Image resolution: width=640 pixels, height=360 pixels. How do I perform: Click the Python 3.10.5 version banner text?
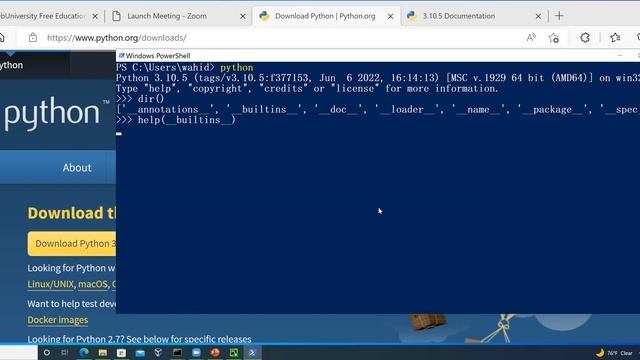[378, 78]
